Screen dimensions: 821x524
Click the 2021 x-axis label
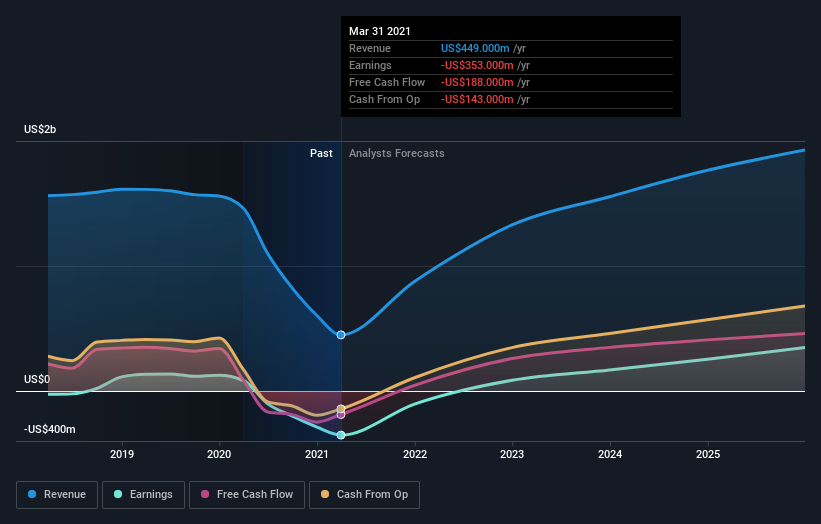point(317,454)
